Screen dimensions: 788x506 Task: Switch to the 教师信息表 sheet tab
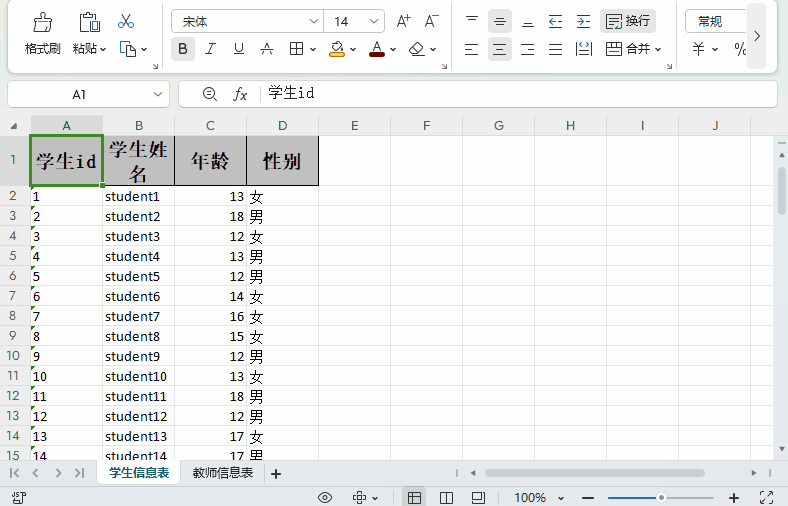point(223,473)
